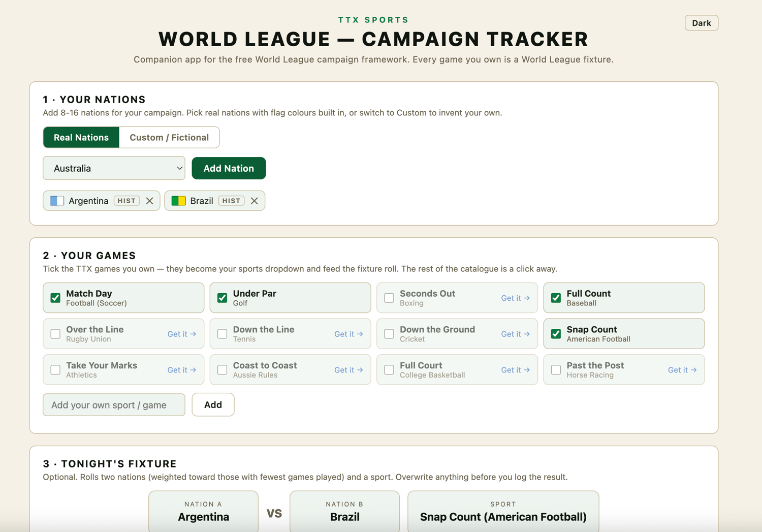Tick the Seconds Out boxing checkbox
Image resolution: width=762 pixels, height=532 pixels.
point(389,298)
